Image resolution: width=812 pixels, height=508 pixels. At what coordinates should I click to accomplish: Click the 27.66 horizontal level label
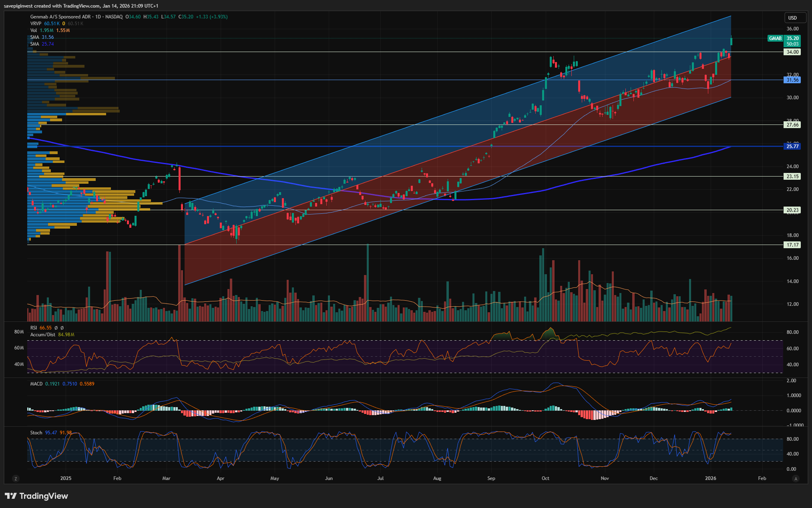coord(792,125)
